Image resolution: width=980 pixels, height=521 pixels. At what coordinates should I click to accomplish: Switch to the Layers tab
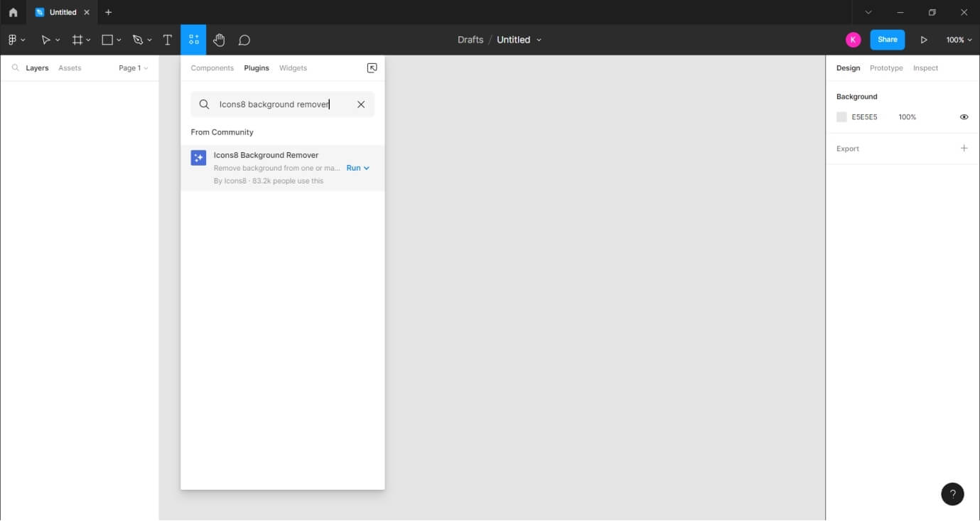click(37, 68)
